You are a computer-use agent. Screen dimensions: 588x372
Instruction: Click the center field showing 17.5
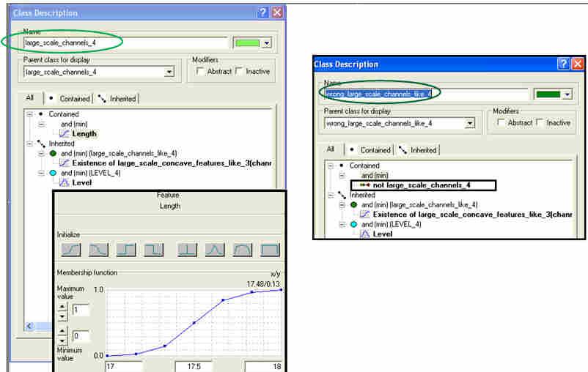click(194, 366)
